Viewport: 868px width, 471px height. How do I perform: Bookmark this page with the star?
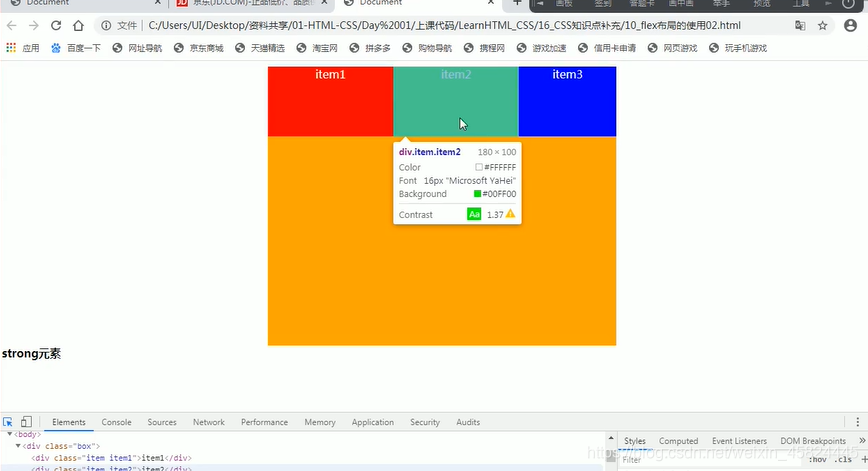click(x=823, y=25)
